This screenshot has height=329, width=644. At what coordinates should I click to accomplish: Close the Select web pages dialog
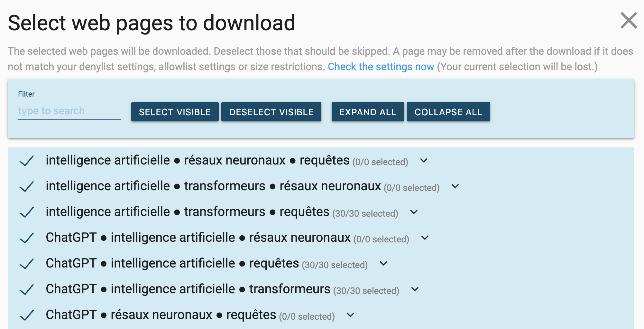(629, 21)
